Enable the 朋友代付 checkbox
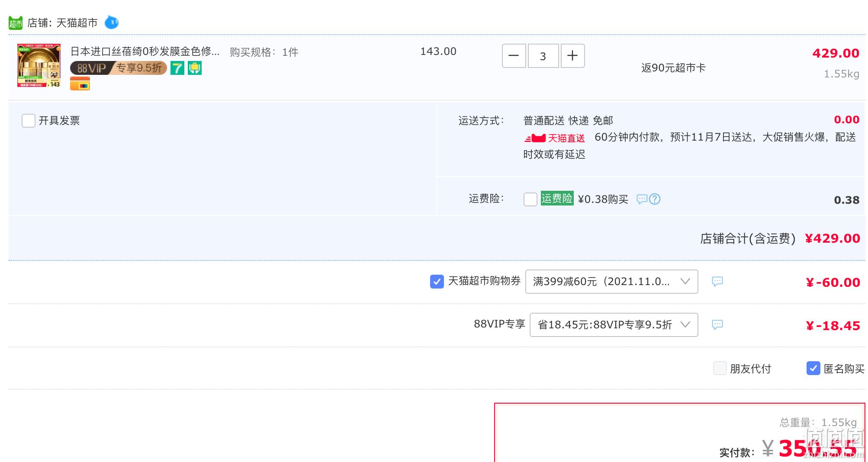868x462 pixels. pos(720,368)
